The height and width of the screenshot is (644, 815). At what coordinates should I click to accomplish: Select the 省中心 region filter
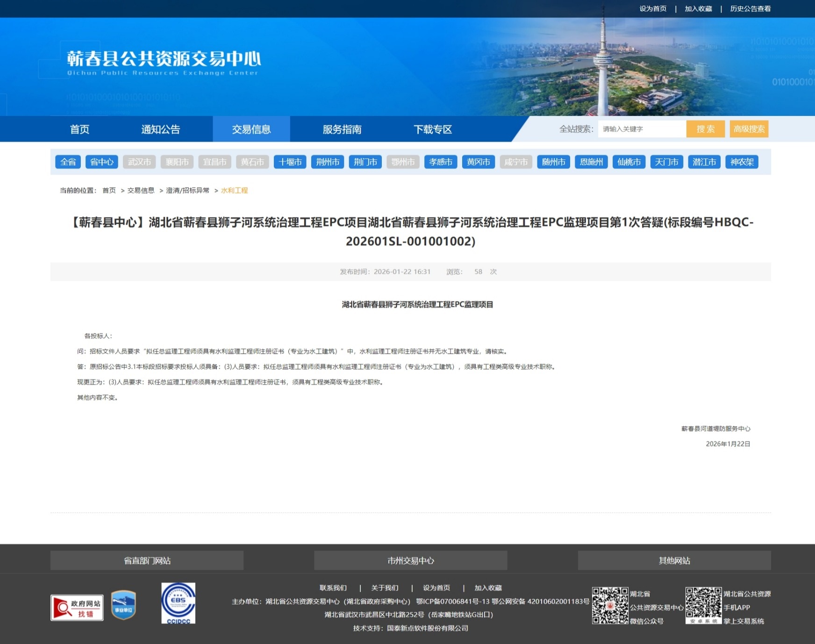click(x=101, y=162)
